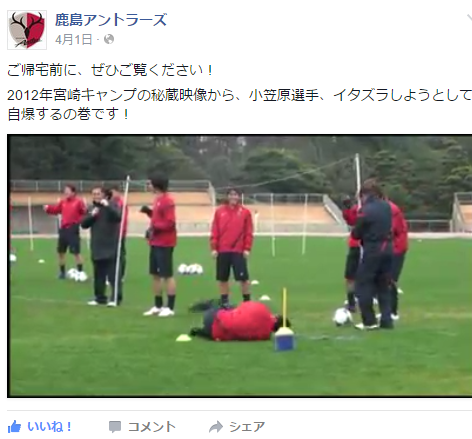Open the Kashima Antlers logo avatar
This screenshot has width=472, height=439.
pyautogui.click(x=27, y=30)
